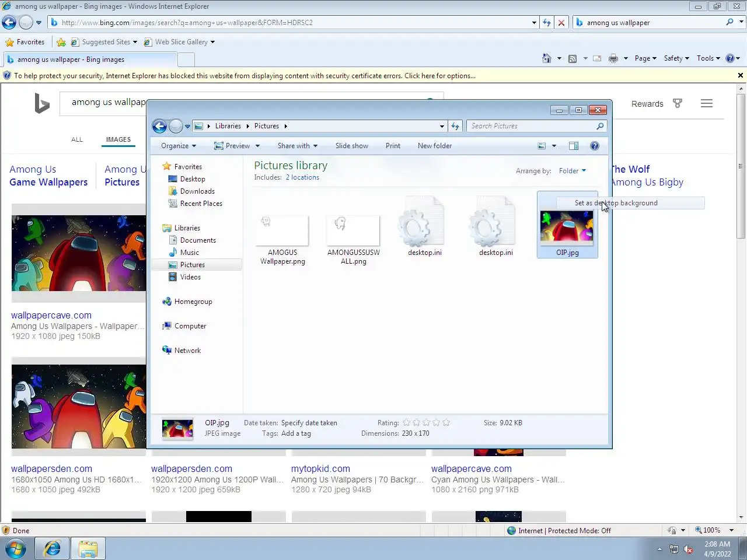Click Specify date taken in details pane

pyautogui.click(x=309, y=423)
